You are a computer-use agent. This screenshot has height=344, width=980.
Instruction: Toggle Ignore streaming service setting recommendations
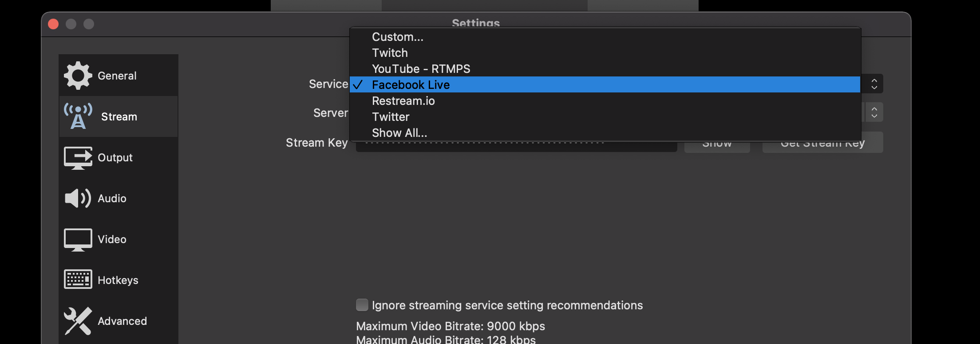coord(362,305)
